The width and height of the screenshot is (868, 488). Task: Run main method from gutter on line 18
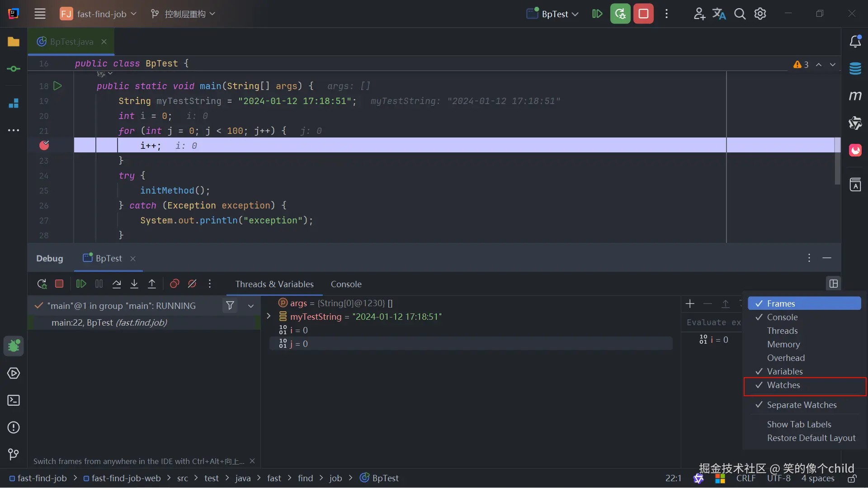[x=57, y=86]
